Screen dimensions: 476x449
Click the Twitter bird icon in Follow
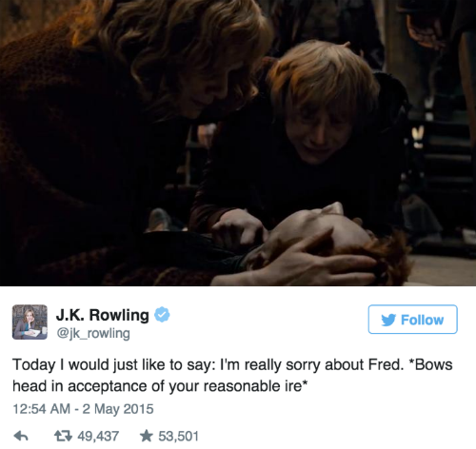(x=388, y=320)
